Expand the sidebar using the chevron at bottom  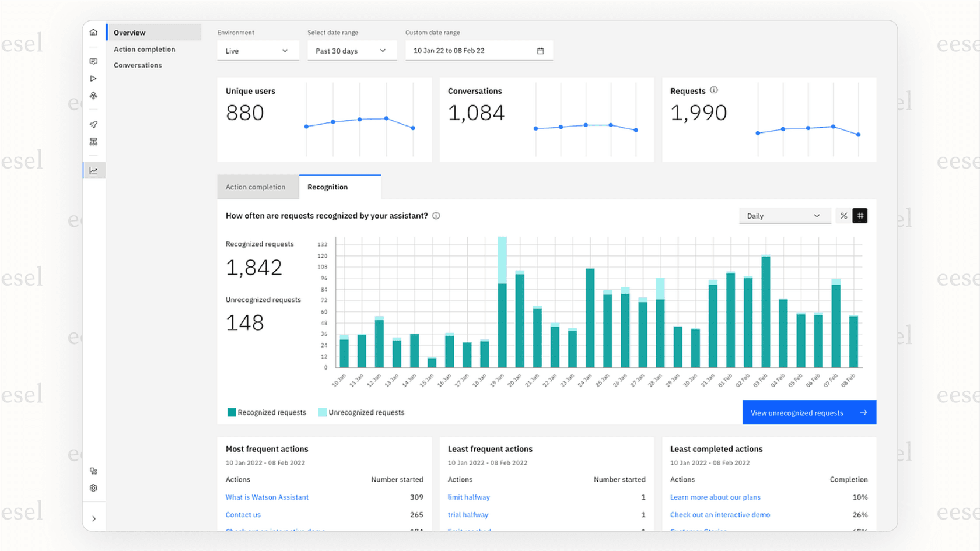click(93, 518)
